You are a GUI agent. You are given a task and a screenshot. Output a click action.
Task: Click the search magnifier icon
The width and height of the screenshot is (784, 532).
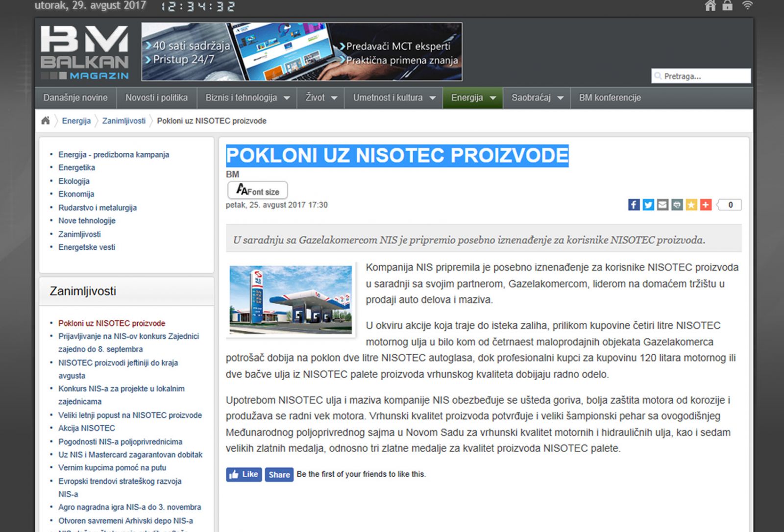[658, 76]
